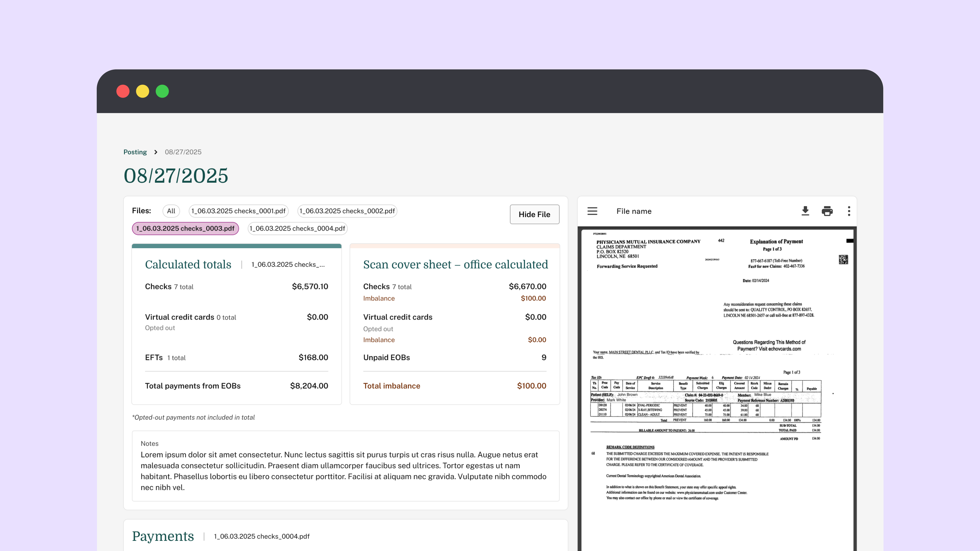Click the download file icon

pos(805,211)
